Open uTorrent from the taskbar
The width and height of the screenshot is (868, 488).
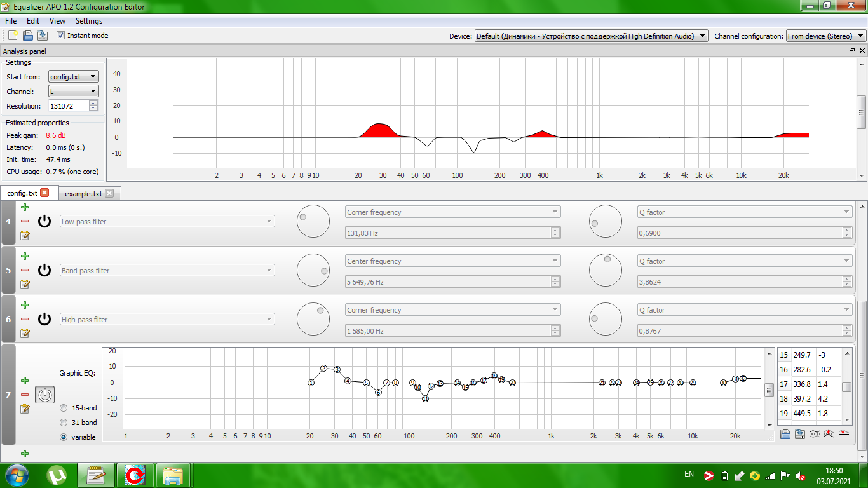(58, 475)
